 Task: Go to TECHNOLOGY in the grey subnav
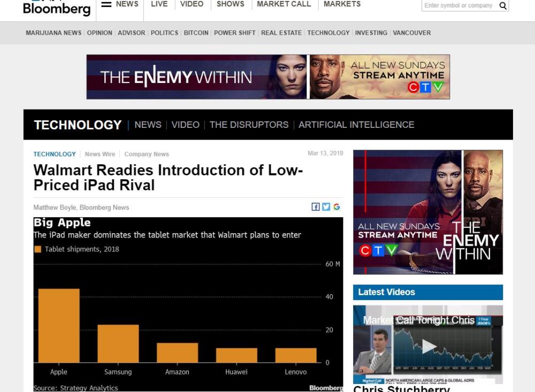pos(328,33)
